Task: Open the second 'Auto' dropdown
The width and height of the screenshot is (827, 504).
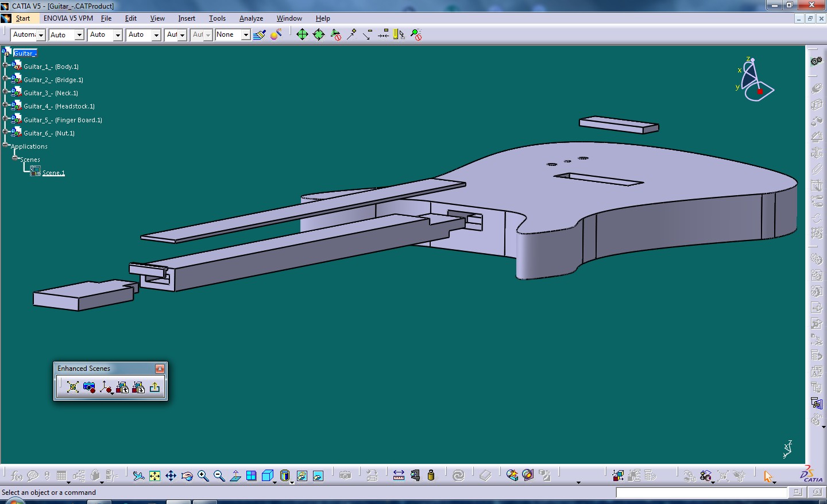Action: tap(118, 35)
